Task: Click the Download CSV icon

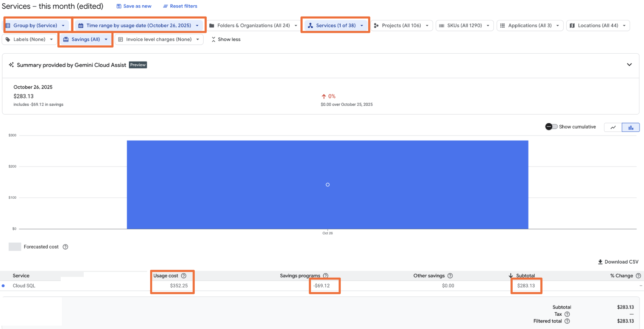Action: (x=600, y=262)
